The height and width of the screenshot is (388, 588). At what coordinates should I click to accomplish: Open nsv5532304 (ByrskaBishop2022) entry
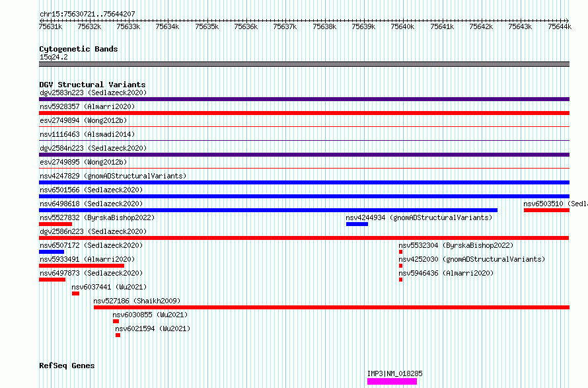pyautogui.click(x=456, y=245)
